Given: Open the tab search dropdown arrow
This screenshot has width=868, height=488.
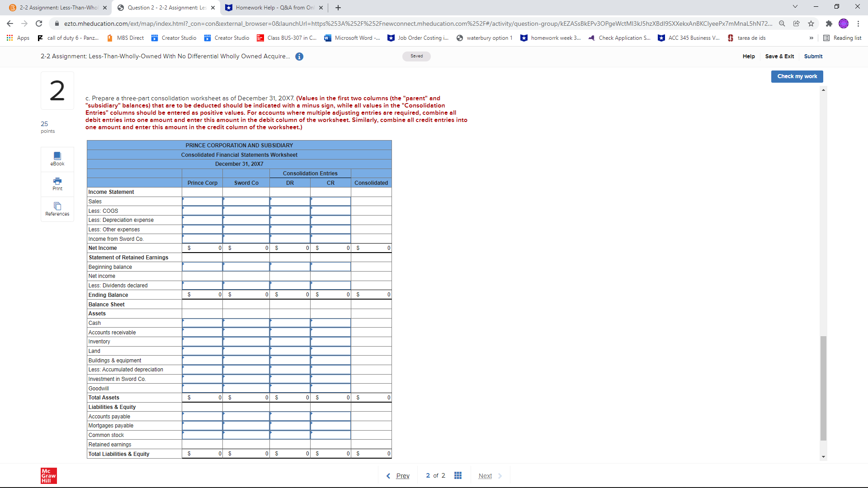Looking at the screenshot, I should click(x=795, y=7).
